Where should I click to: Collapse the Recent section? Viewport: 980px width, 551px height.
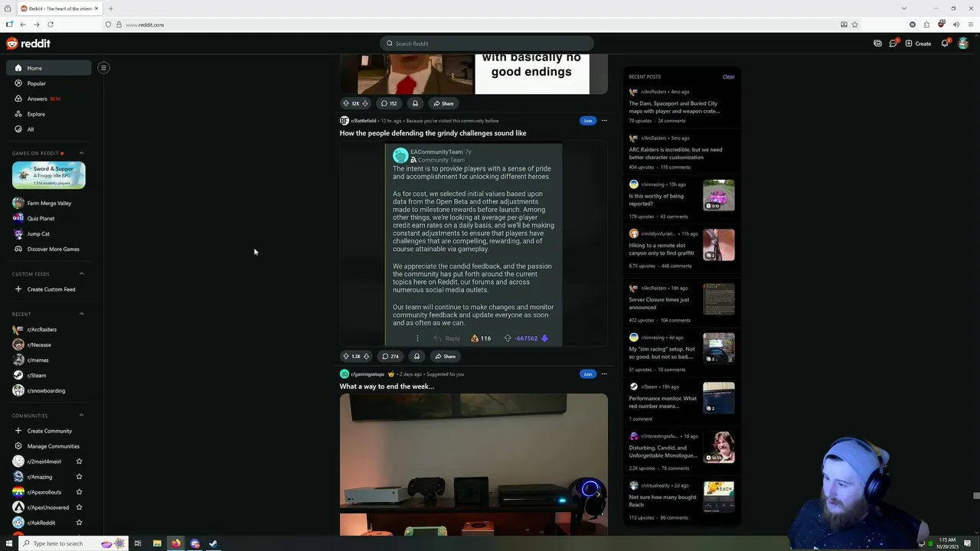tap(81, 314)
